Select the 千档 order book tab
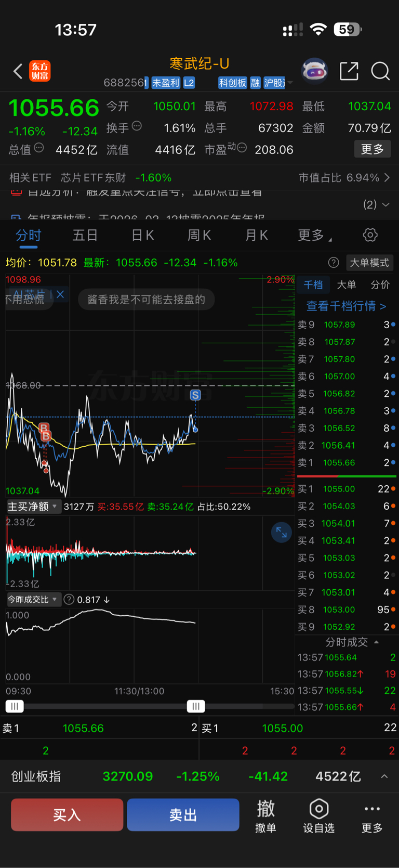Screen dimensions: 399x868 coord(313,284)
